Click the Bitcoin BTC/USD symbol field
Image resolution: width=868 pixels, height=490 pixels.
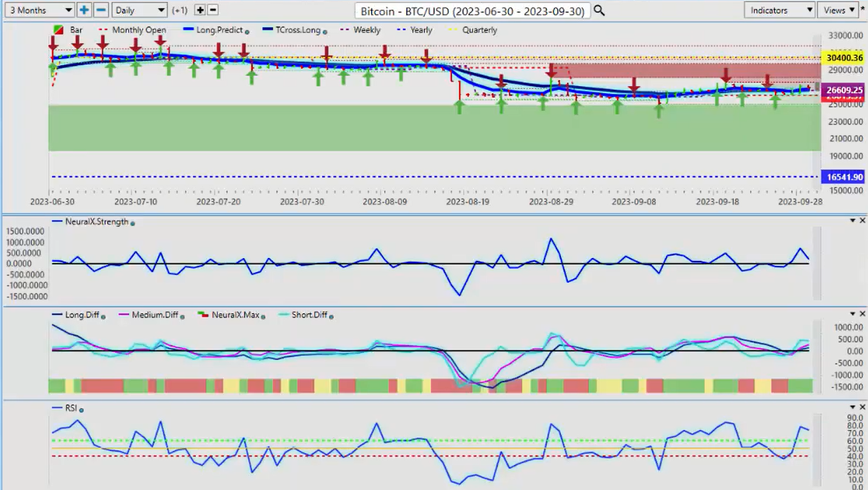(473, 11)
